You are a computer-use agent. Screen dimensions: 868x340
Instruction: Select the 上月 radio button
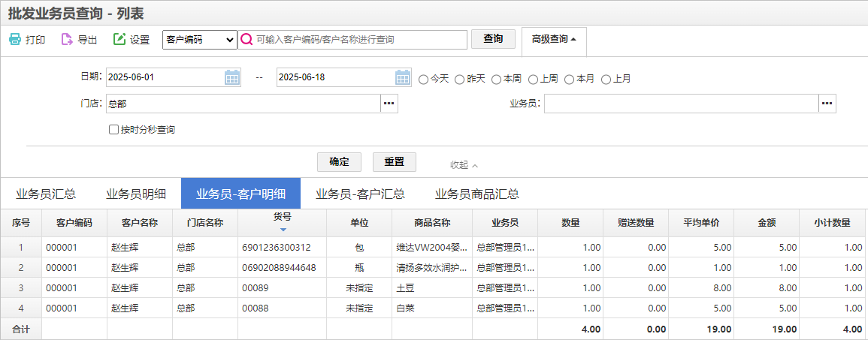click(x=606, y=79)
